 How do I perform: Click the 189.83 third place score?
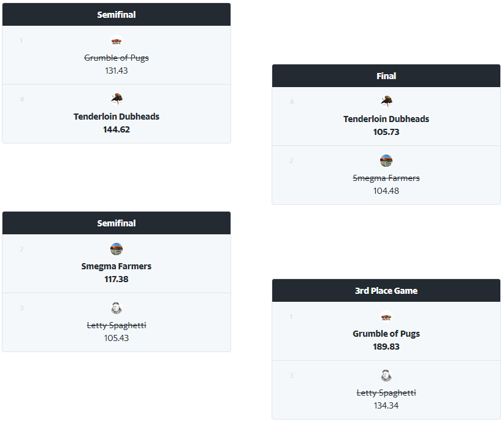[386, 347]
